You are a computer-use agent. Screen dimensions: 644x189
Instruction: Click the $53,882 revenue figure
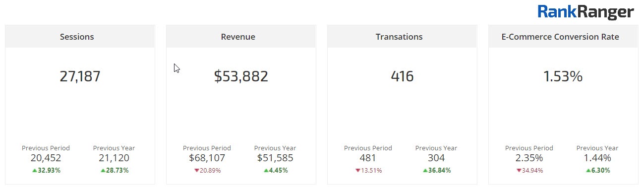pyautogui.click(x=241, y=76)
